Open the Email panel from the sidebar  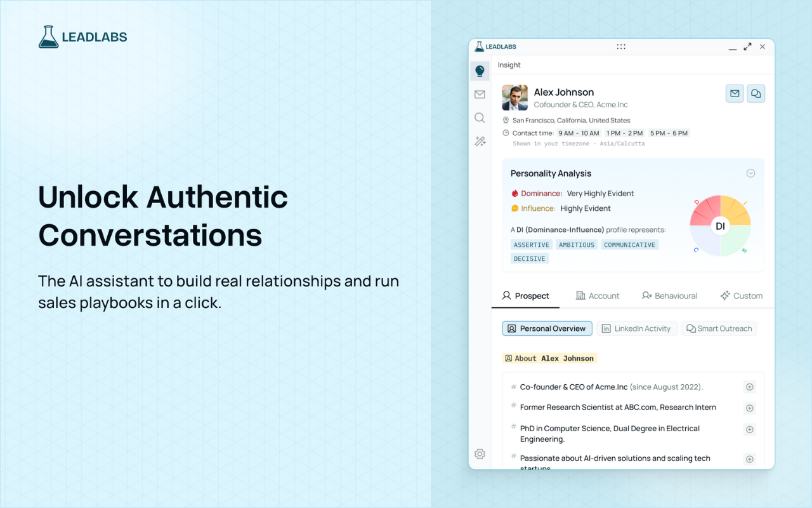[480, 94]
